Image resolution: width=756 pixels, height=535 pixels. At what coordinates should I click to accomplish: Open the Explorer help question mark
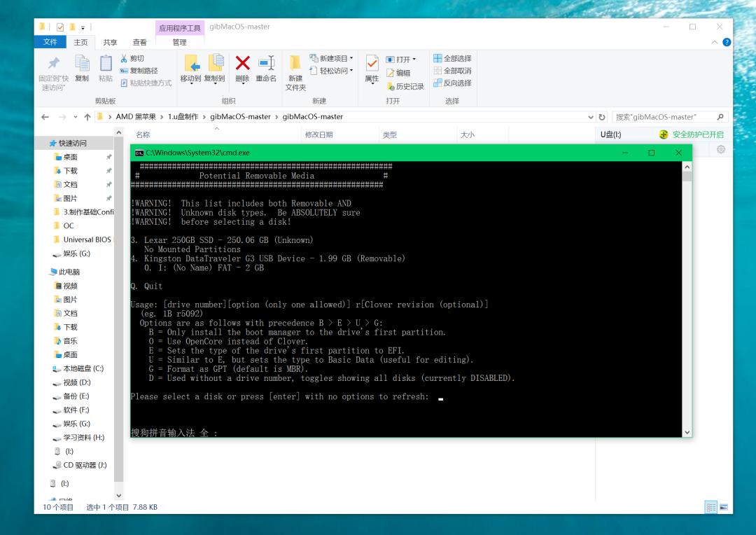(x=727, y=43)
